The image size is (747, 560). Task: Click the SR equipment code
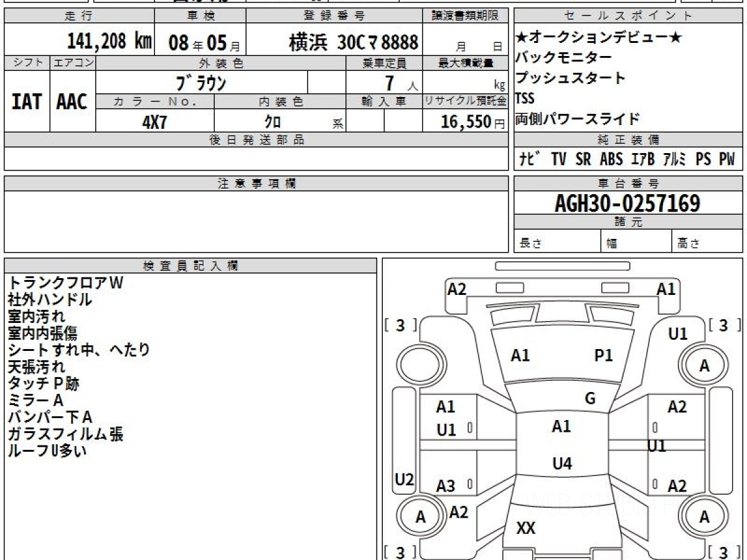(x=583, y=159)
